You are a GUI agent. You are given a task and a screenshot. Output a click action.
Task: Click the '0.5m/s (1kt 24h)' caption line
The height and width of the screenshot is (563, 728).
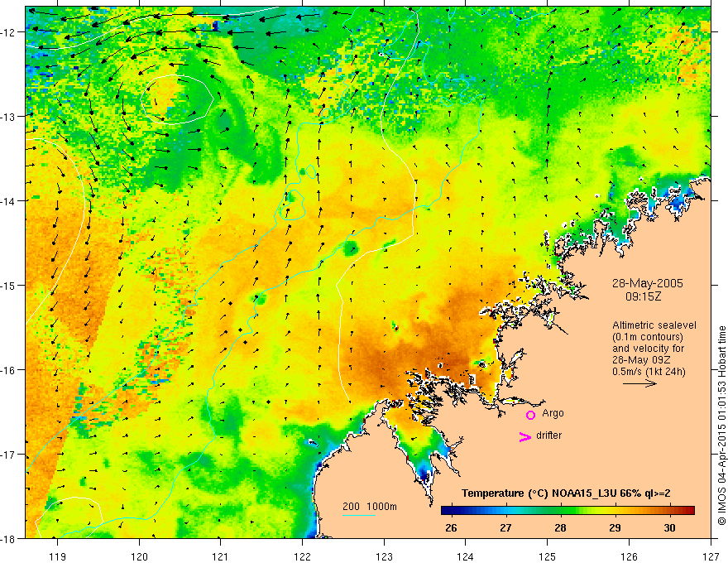[649, 372]
